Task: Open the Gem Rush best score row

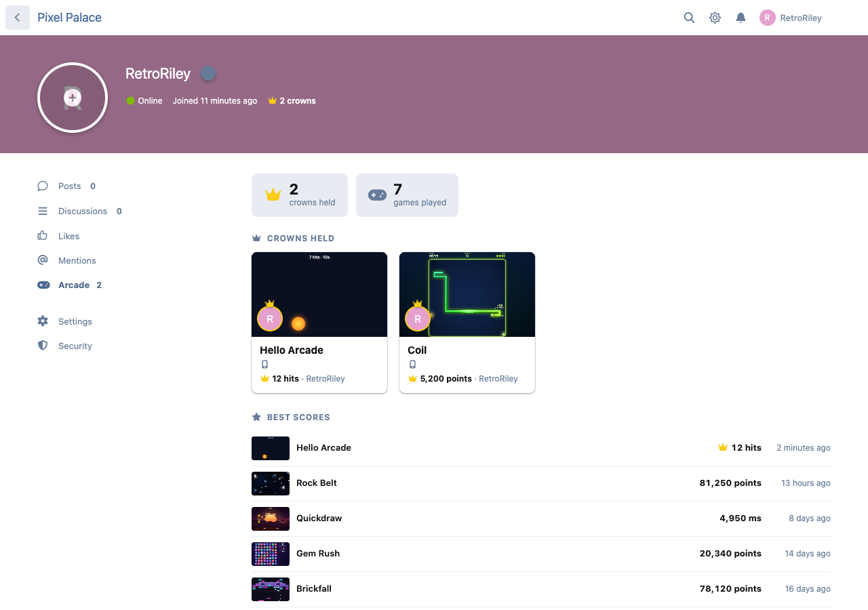Action: 541,554
